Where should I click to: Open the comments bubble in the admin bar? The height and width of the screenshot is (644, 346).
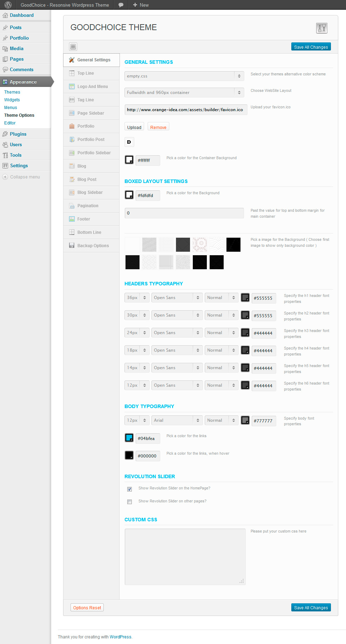coord(121,5)
